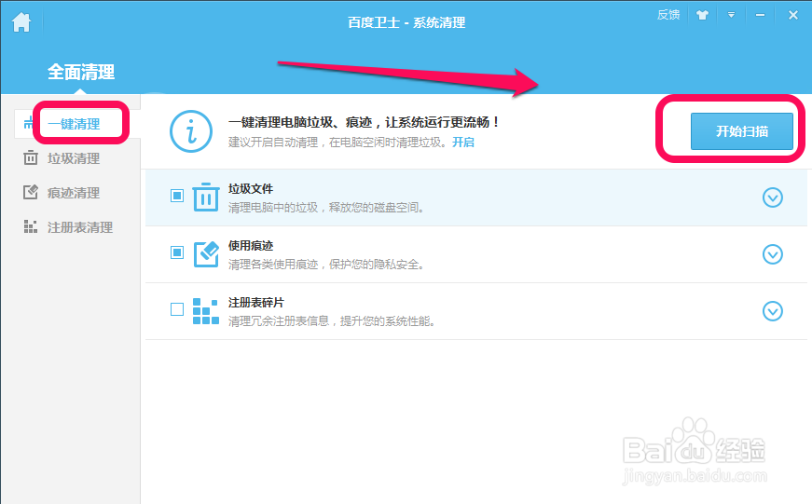Image resolution: width=812 pixels, height=504 pixels.
Task: Click the headline 一键清理电脑垃圾、痕迹，让系统运行更流畅！
Action: (x=365, y=122)
